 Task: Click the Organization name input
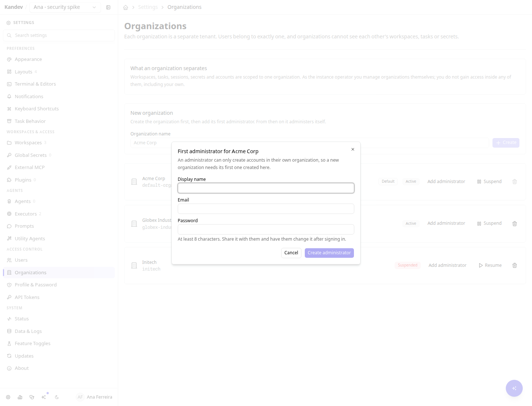pos(310,143)
